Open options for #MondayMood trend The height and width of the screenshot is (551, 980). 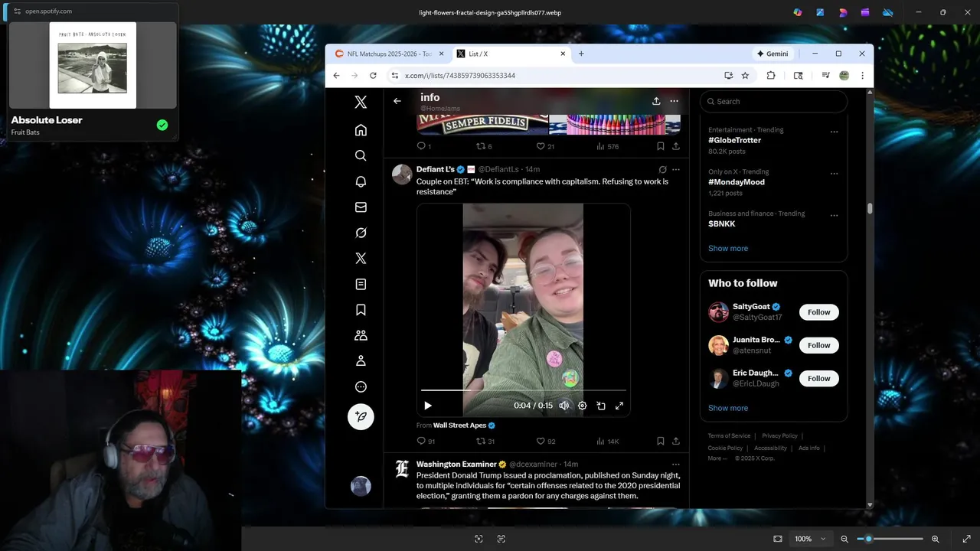point(834,174)
